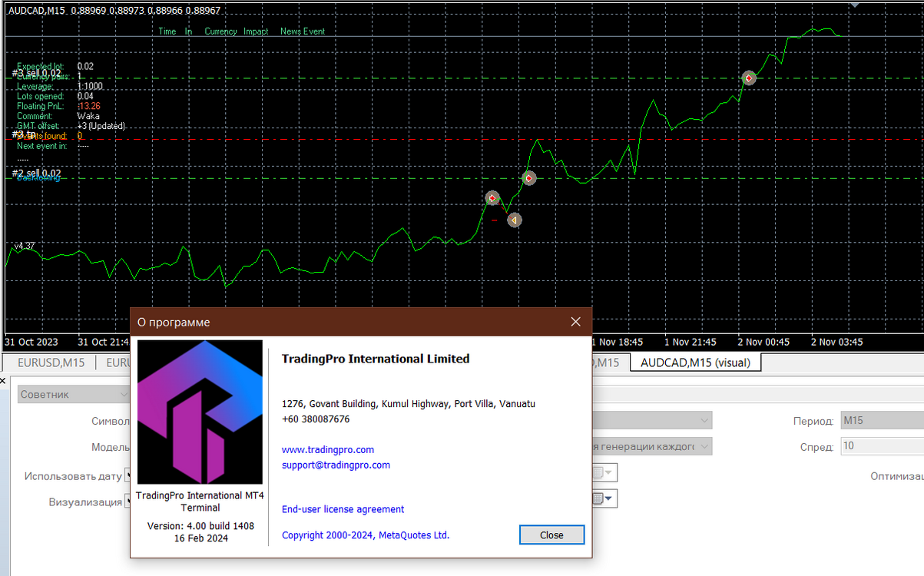Screen dimensions: 924x576
Task: Open the End-user license agreement link
Action: point(343,510)
